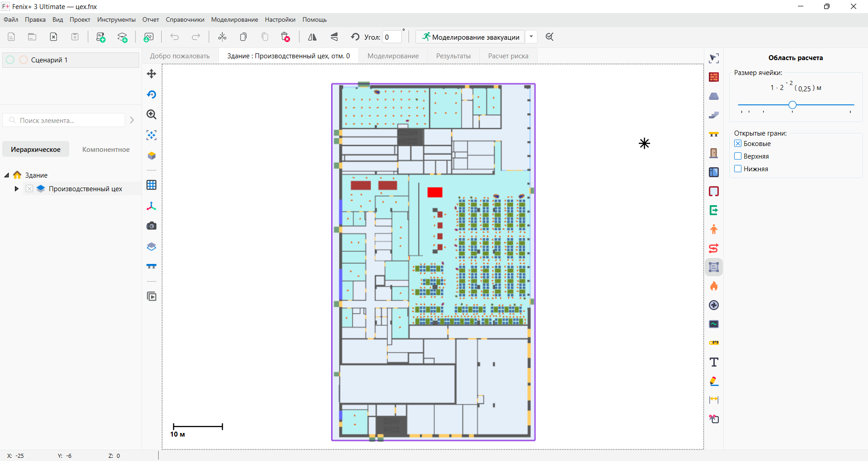Select the wall brick tool
The width and height of the screenshot is (868, 461).
[x=714, y=77]
